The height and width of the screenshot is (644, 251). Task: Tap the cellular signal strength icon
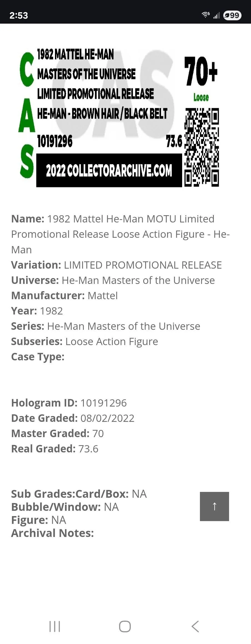(217, 15)
